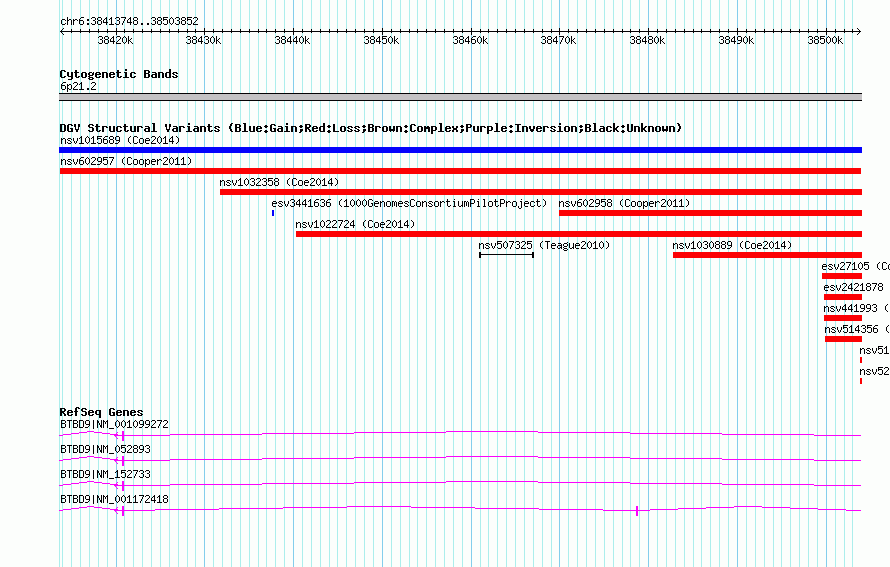The width and height of the screenshot is (890, 567).
Task: Click the exon marker on BTBD9|NM_052893 track
Action: pyautogui.click(x=123, y=461)
